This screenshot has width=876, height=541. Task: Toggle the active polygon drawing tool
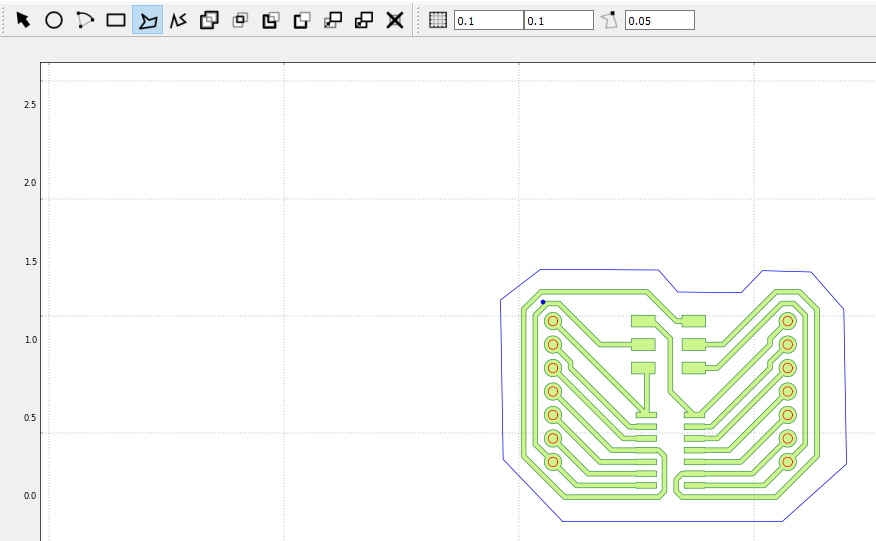click(147, 20)
